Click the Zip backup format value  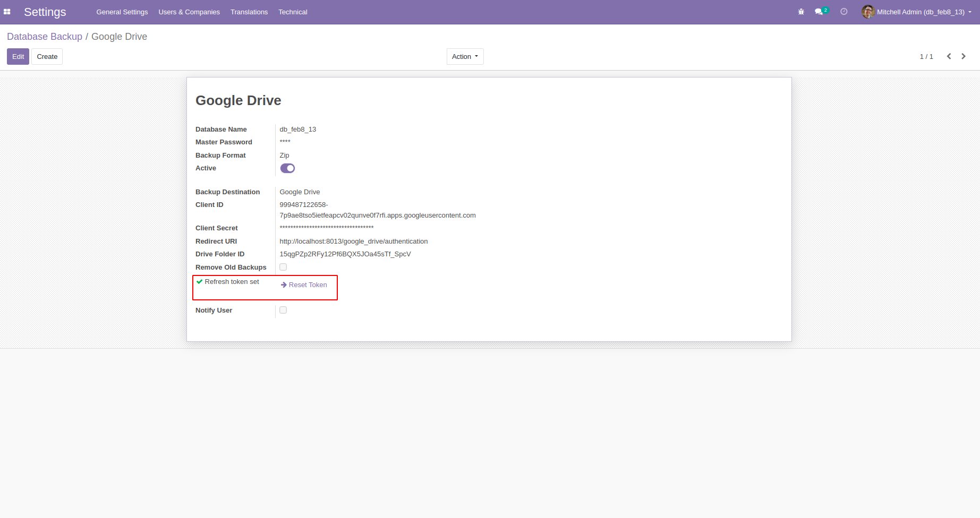click(x=285, y=156)
